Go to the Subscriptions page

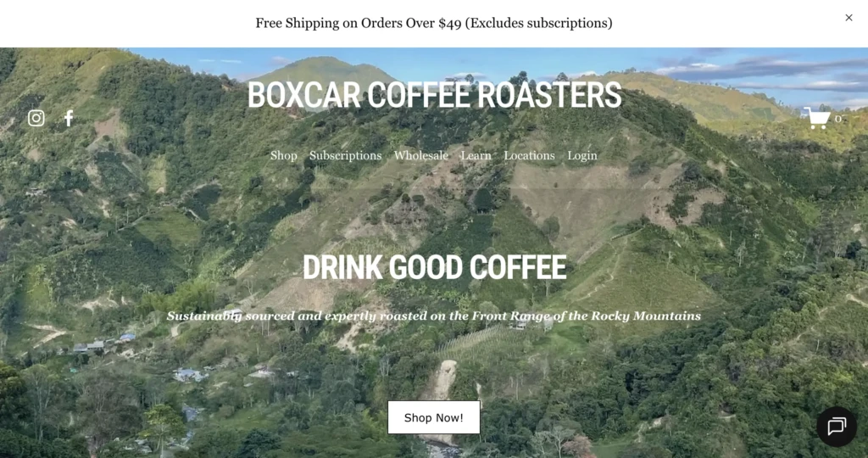point(346,155)
